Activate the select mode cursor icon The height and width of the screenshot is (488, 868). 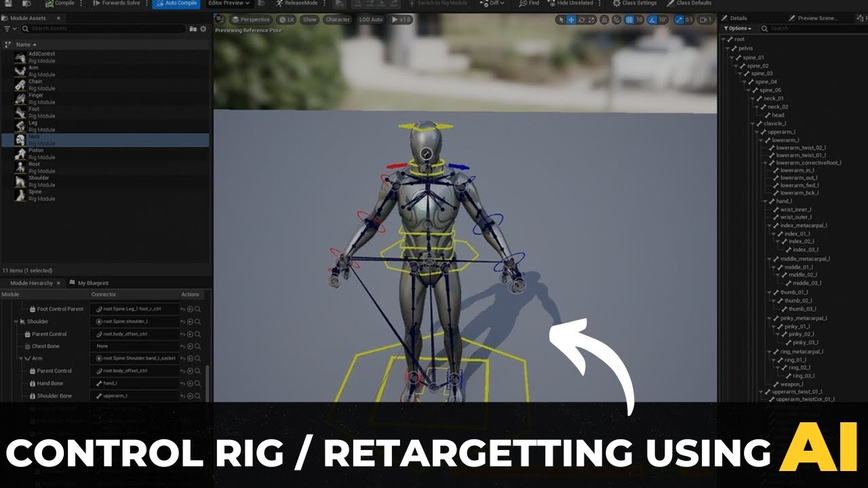(x=561, y=20)
